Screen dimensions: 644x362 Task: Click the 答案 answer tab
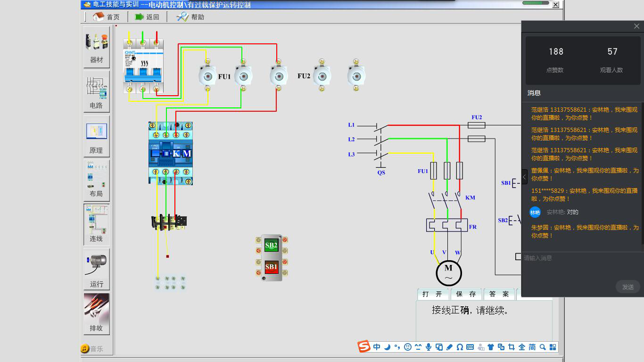(x=499, y=294)
